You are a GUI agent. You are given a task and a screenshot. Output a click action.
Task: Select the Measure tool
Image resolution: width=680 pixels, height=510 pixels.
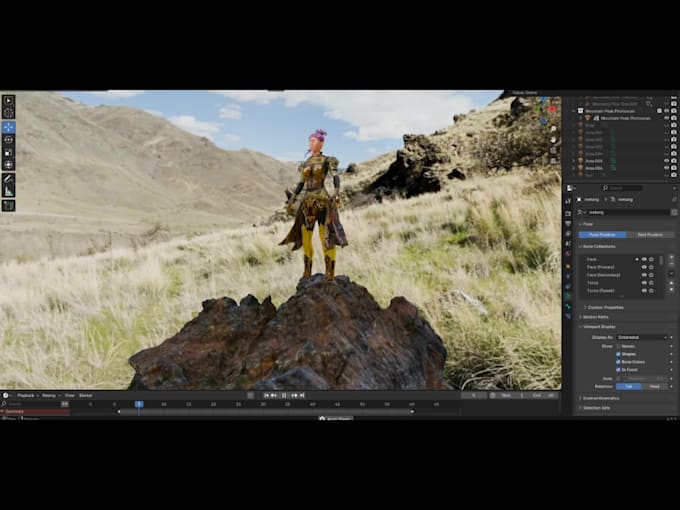(8, 191)
